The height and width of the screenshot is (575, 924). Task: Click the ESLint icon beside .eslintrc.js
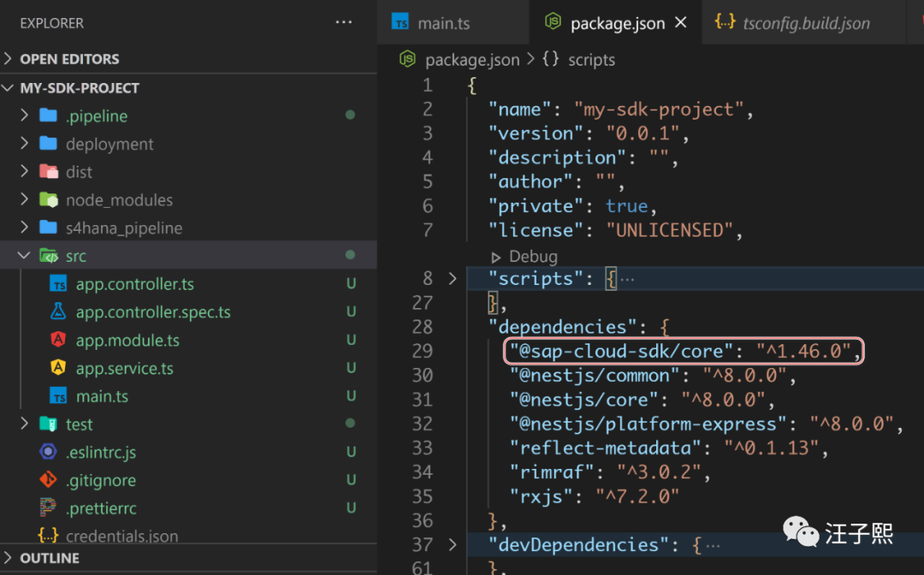49,452
